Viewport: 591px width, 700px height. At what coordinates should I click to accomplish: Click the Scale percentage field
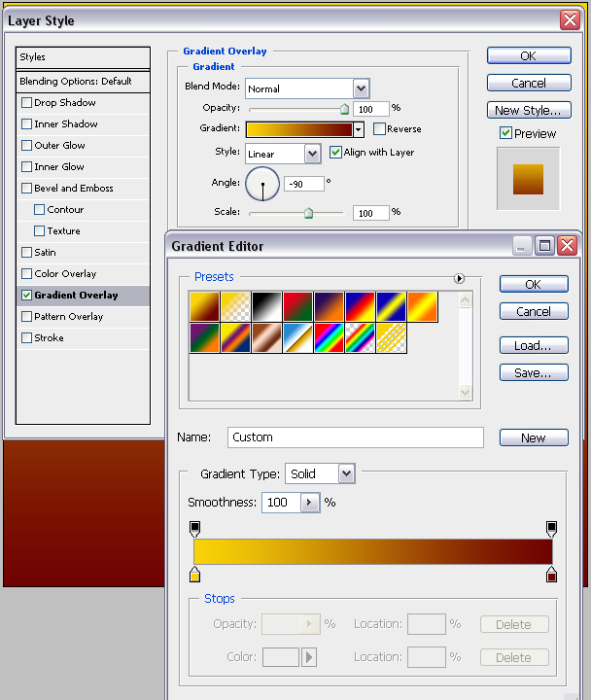point(371,213)
